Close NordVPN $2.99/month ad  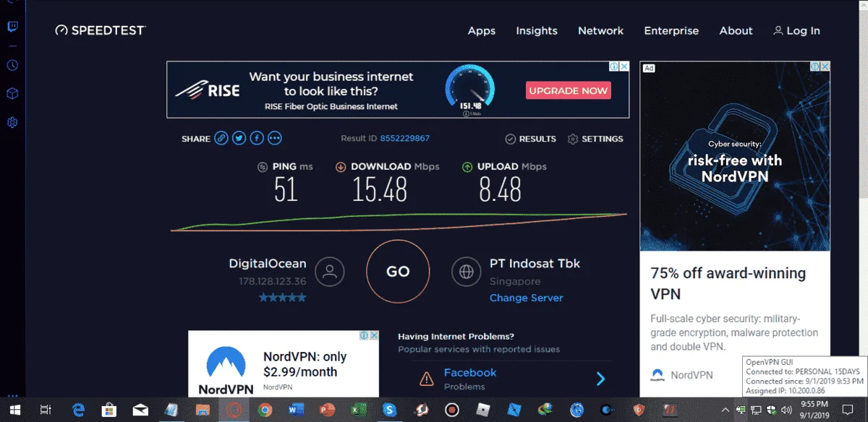[x=374, y=335]
